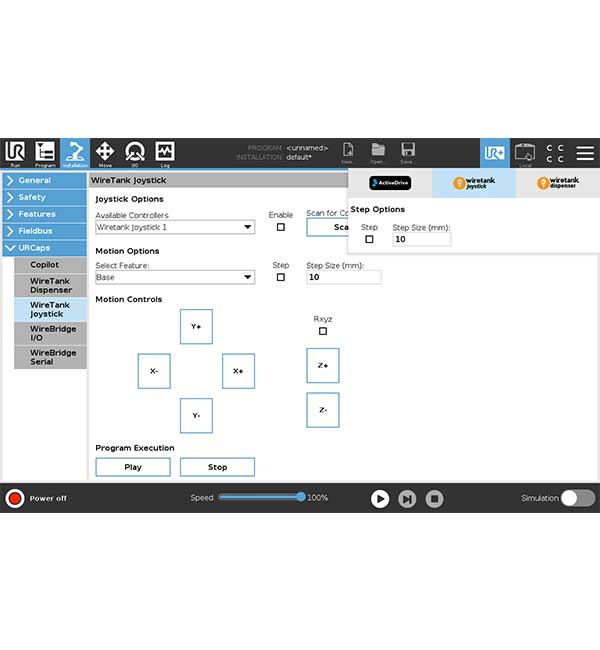Tick the Step checkbox under Motion Options
Screen dimensions: 600x650
[x=281, y=277]
